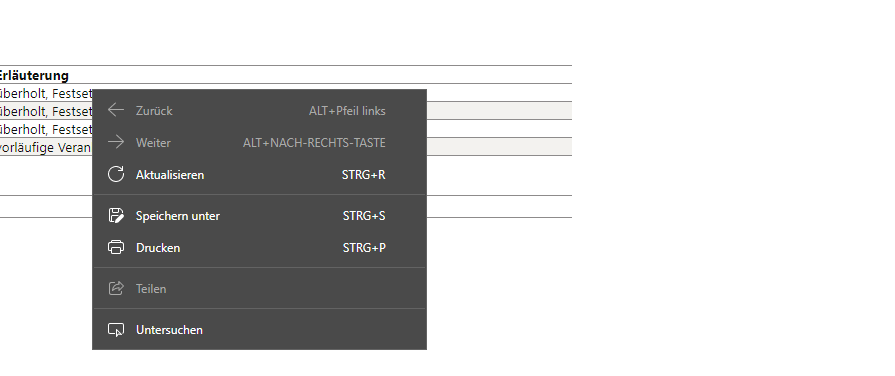Choose Zurück from the context menu
Image resolution: width=895 pixels, height=376 pixels.
(x=259, y=111)
